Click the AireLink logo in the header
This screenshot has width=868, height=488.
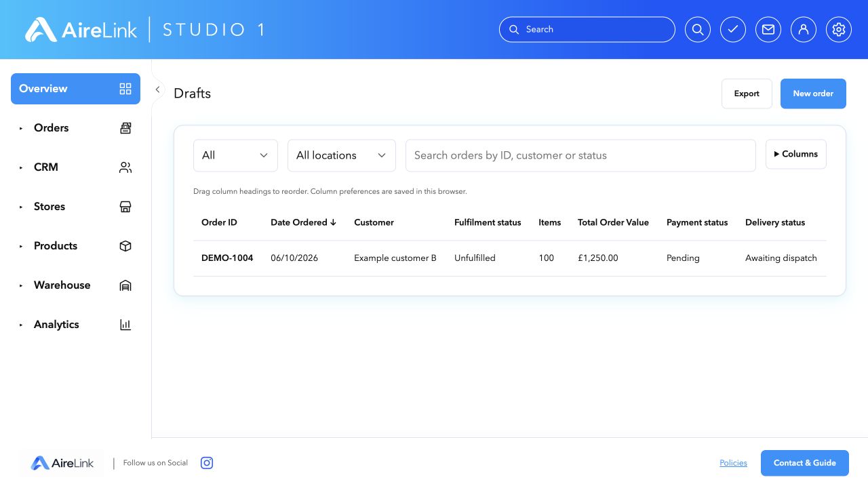pyautogui.click(x=81, y=30)
